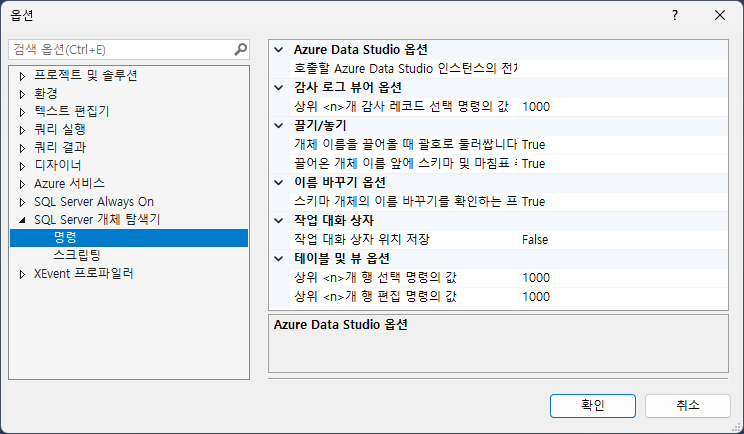Collapse the 감사 로그 뷰어 옵션 chevron

point(279,88)
